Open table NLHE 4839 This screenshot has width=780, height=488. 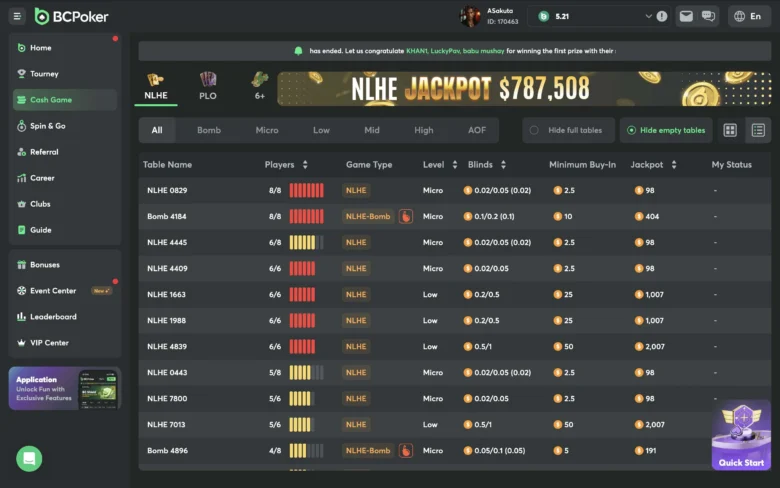455,347
